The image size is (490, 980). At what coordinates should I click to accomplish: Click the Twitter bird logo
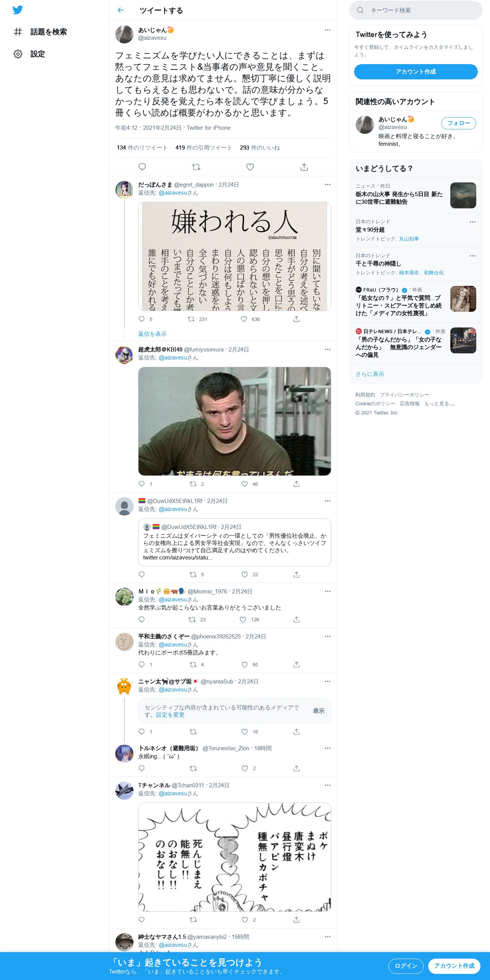point(18,10)
